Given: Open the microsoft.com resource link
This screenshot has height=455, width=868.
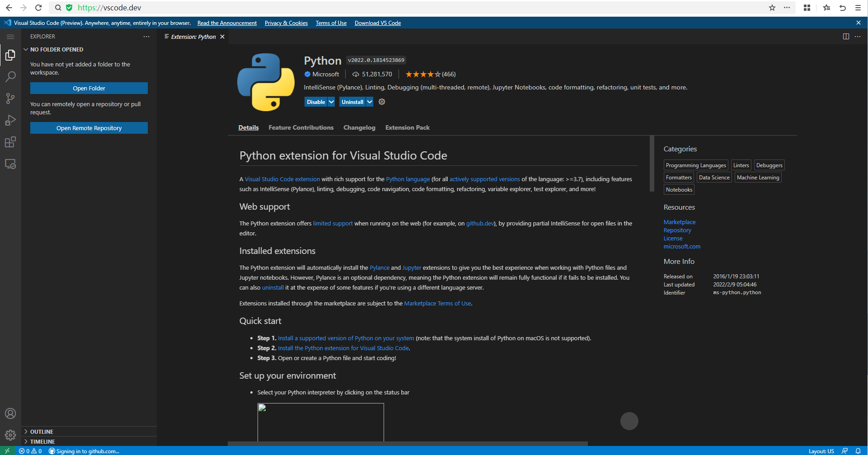Looking at the screenshot, I should click(682, 246).
